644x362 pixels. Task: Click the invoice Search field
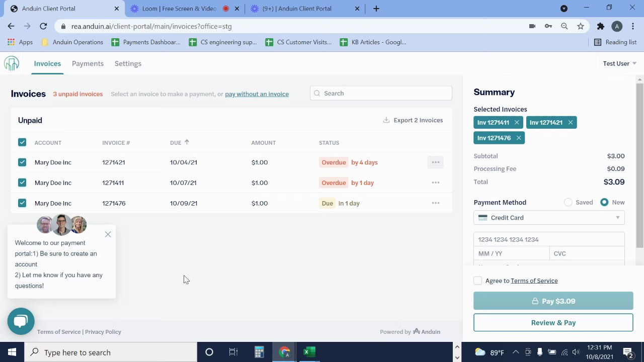[381, 93]
